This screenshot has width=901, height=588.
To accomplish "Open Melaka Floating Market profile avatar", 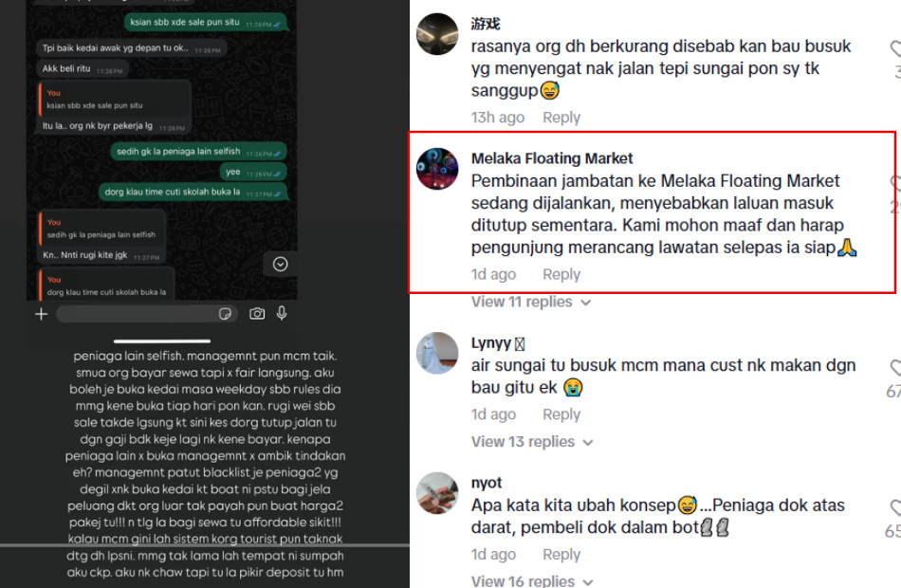I will click(x=437, y=169).
